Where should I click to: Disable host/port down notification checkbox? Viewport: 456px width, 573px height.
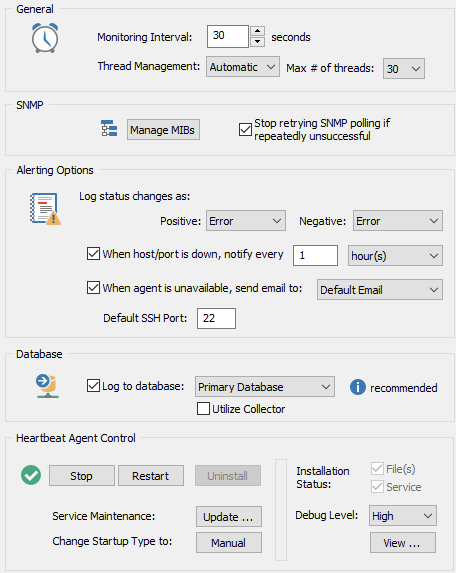pyautogui.click(x=93, y=254)
